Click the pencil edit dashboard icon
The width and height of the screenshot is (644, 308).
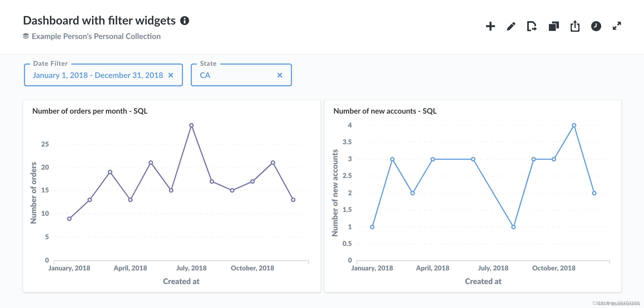(511, 26)
